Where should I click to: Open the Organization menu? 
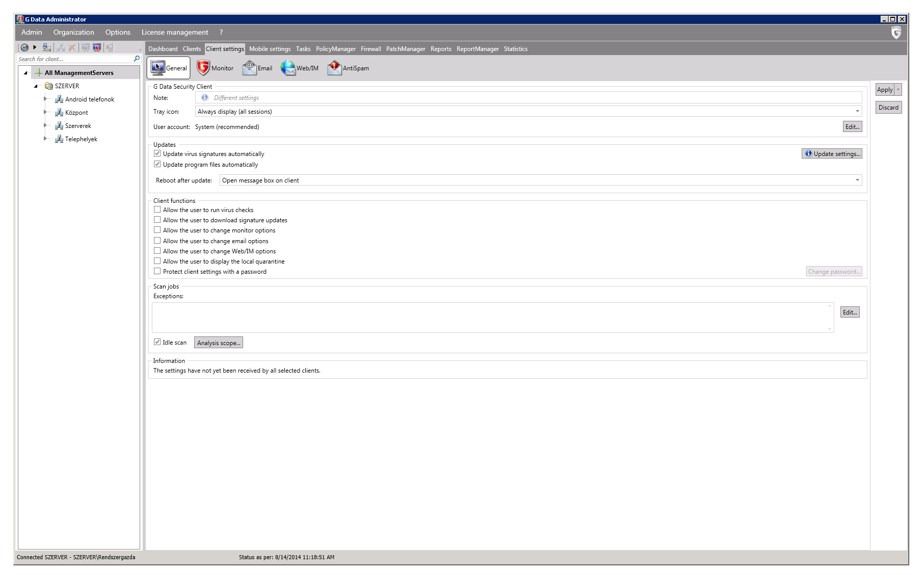(74, 32)
